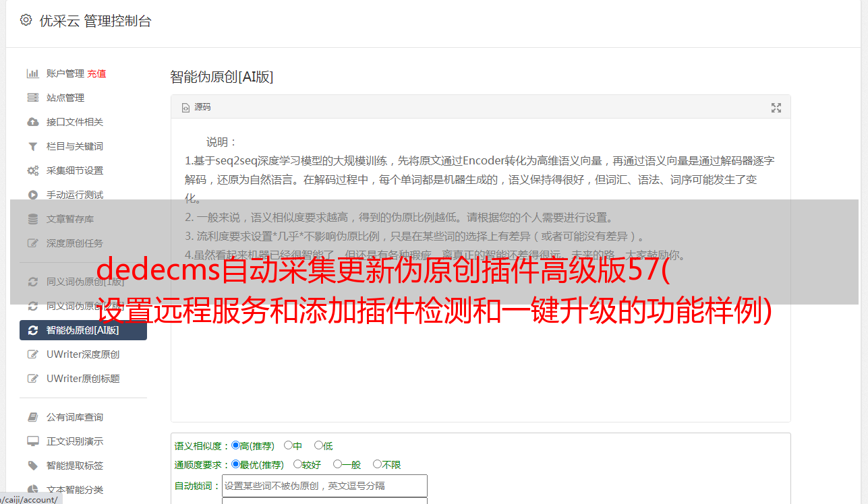This screenshot has height=504, width=868.
Task: Toggle fullscreen editor expand icon
Action: (x=776, y=108)
